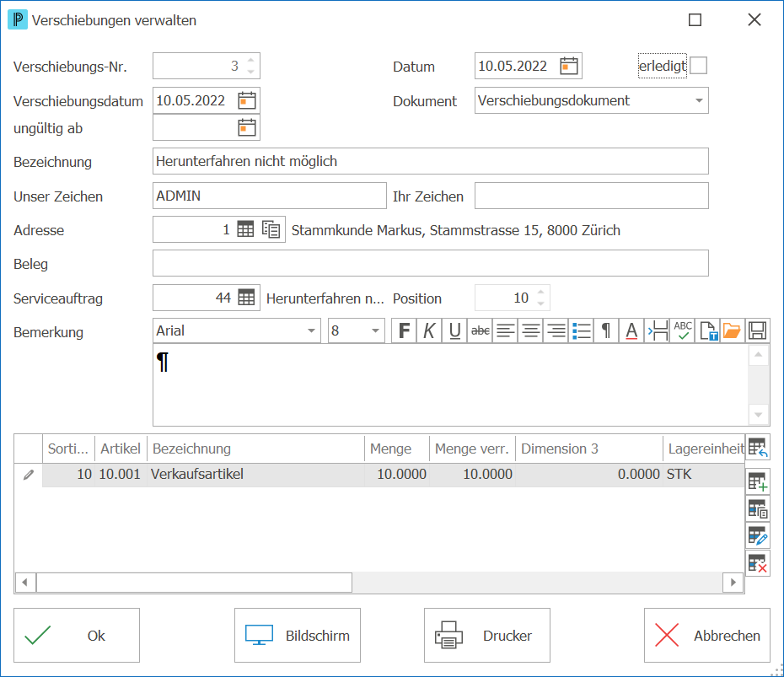Open address lookup table icon
The width and height of the screenshot is (784, 677).
(245, 229)
